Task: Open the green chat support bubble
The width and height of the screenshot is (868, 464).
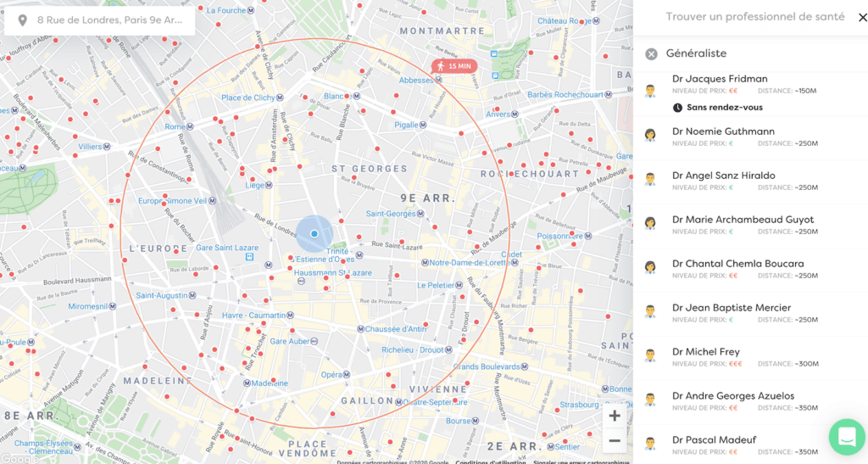Action: coord(845,437)
